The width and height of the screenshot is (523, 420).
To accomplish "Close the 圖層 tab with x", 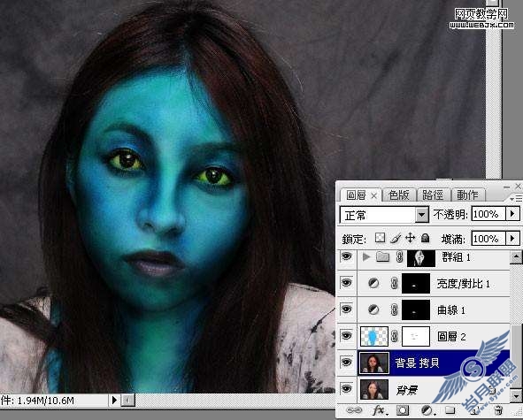I will pos(374,196).
